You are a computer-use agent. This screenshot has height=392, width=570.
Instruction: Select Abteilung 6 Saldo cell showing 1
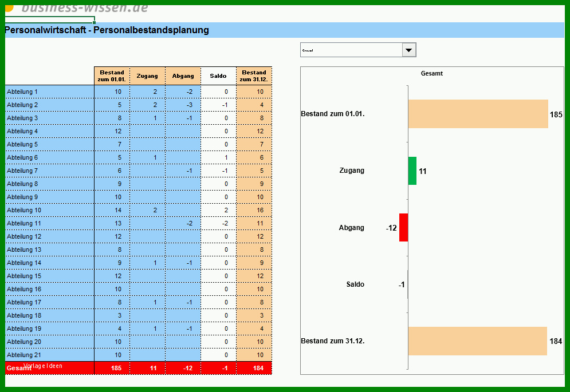218,158
